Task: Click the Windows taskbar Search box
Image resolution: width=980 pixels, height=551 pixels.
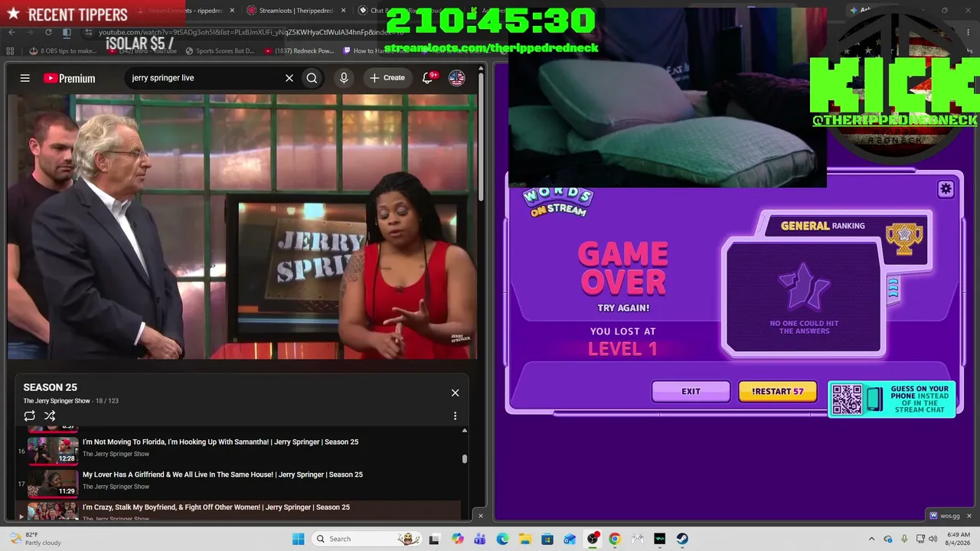Action: pyautogui.click(x=365, y=539)
